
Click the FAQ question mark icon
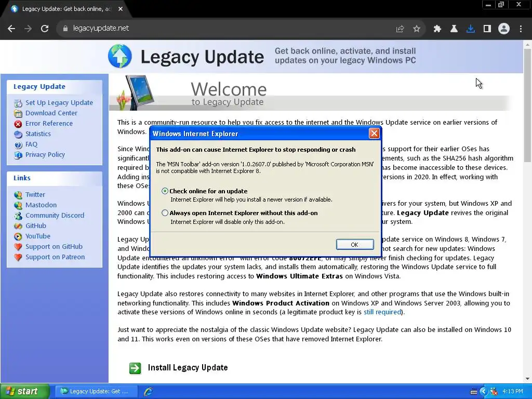click(18, 145)
